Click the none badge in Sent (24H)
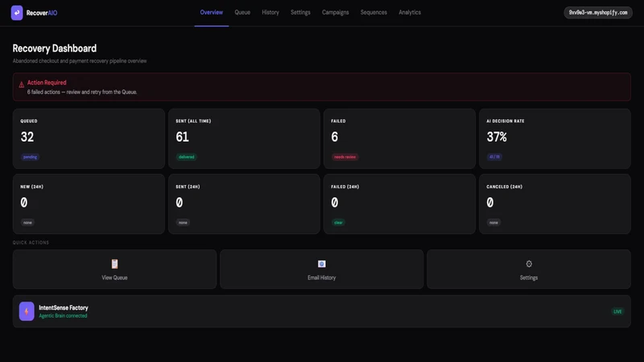This screenshot has height=362, width=644. tap(183, 223)
